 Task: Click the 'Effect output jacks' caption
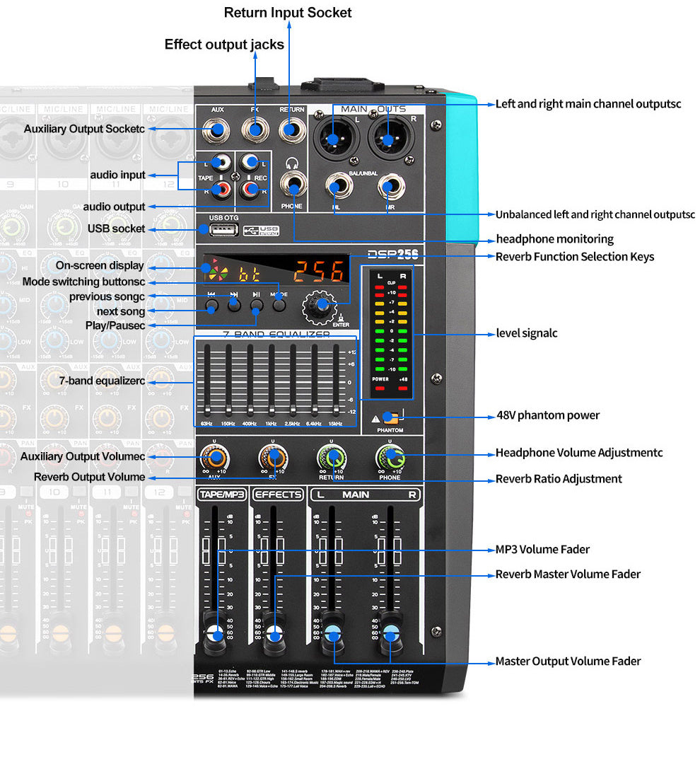pos(224,45)
